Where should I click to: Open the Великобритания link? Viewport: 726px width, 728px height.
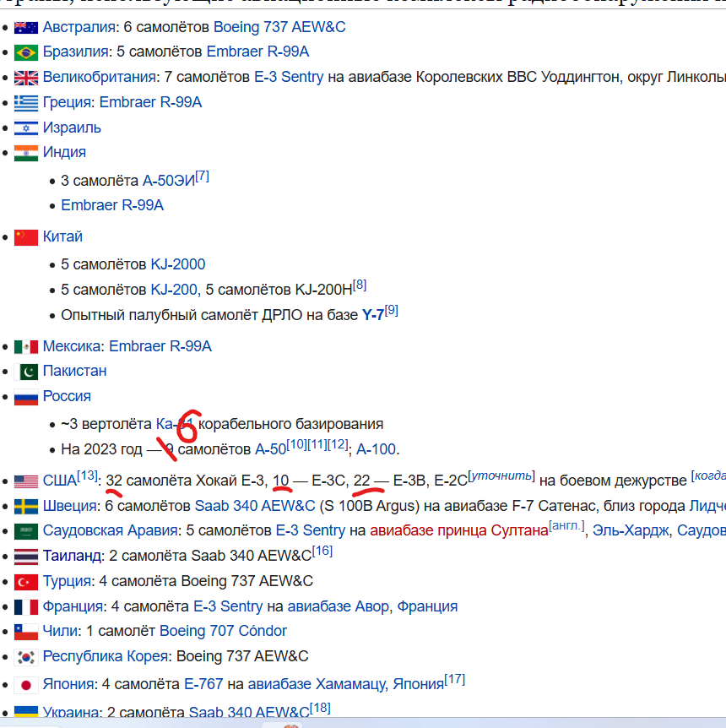[100, 77]
